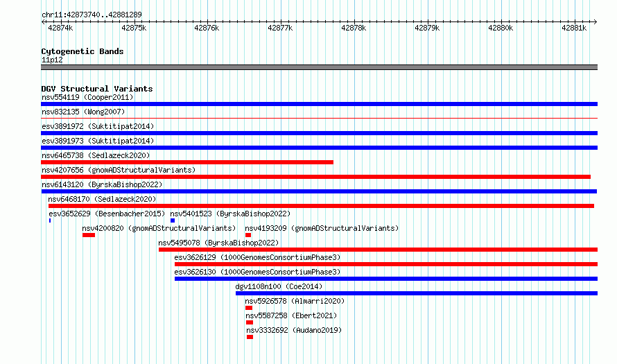Select the red bar under nsv4207656

pyautogui.click(x=316, y=177)
